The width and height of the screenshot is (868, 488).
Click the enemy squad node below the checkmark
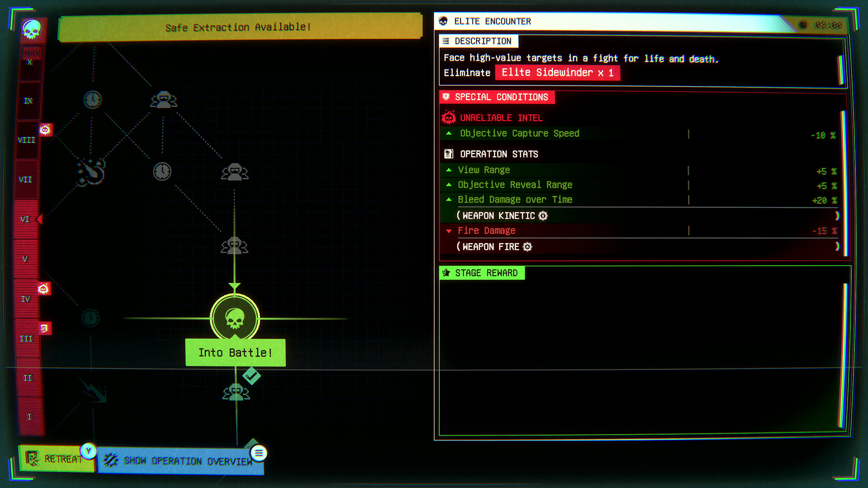click(x=236, y=392)
